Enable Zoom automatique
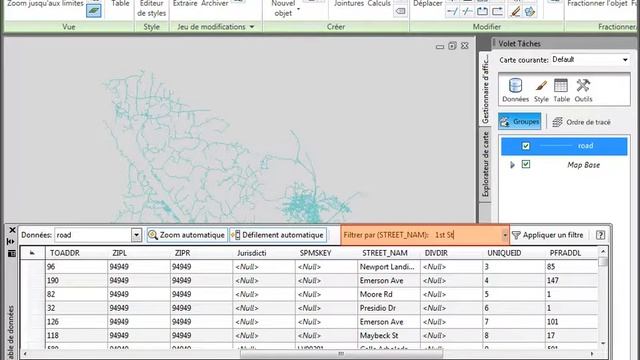The width and height of the screenshot is (640, 360). pyautogui.click(x=187, y=235)
